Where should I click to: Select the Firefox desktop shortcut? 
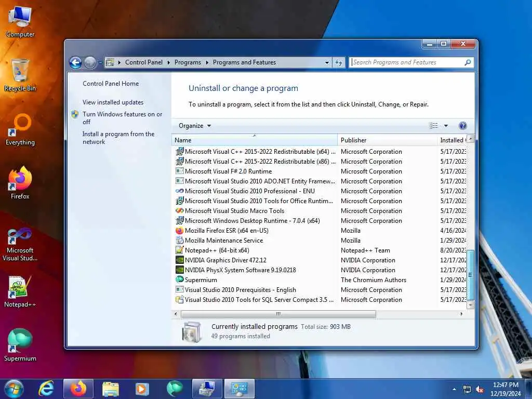(20, 183)
